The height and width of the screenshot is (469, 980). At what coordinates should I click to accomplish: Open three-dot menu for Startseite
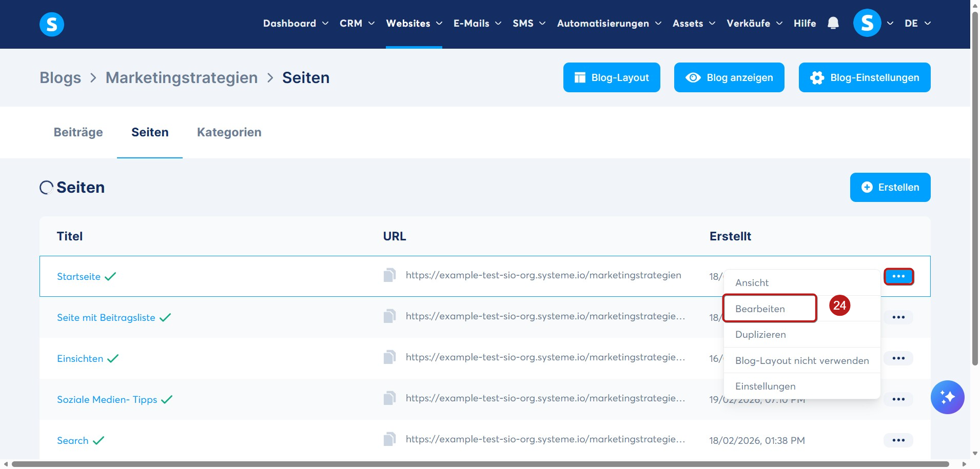point(898,276)
